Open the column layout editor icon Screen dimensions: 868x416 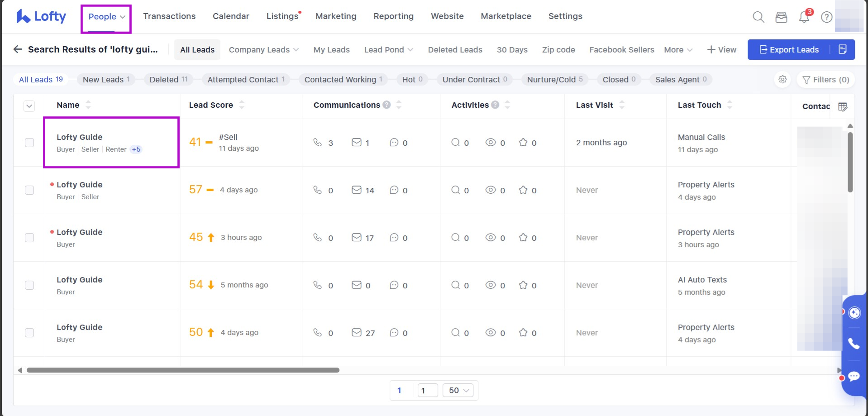click(x=842, y=107)
